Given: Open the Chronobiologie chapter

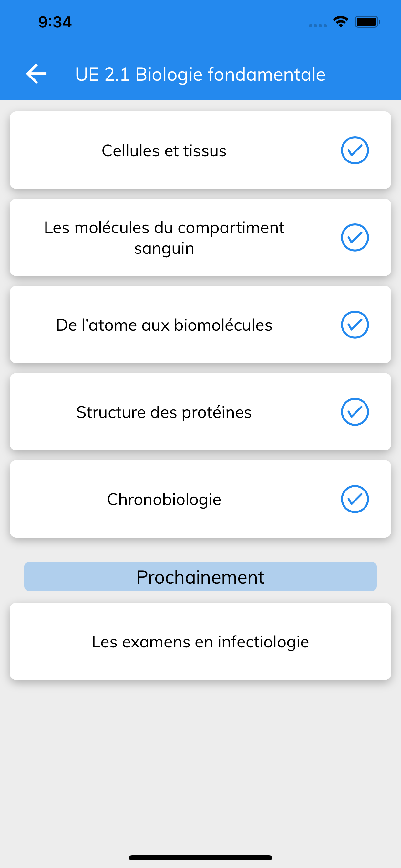Looking at the screenshot, I should [200, 499].
